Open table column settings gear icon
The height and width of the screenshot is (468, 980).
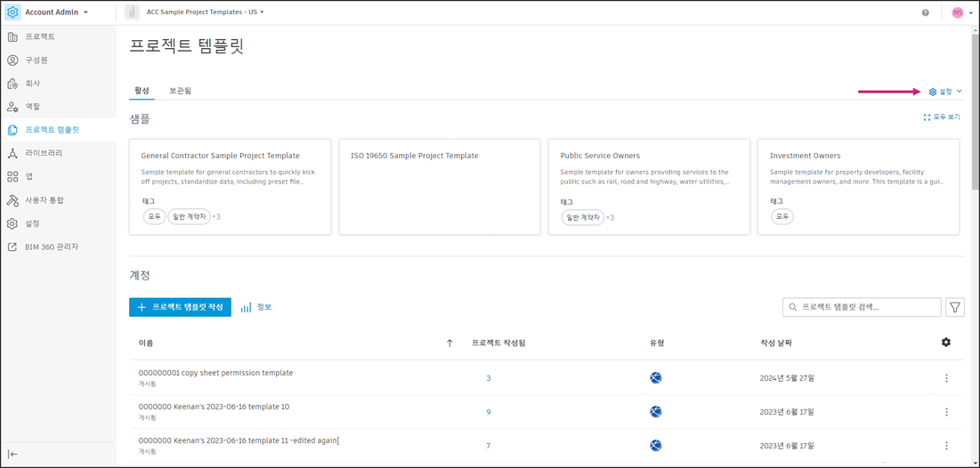945,343
